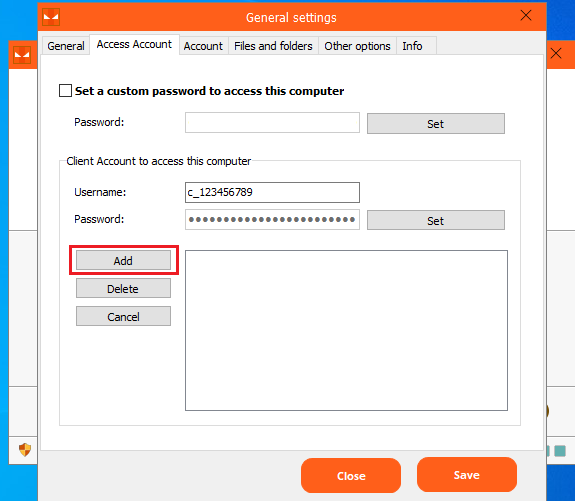Click Set button beside client account password
The image size is (575, 501).
tap(436, 220)
